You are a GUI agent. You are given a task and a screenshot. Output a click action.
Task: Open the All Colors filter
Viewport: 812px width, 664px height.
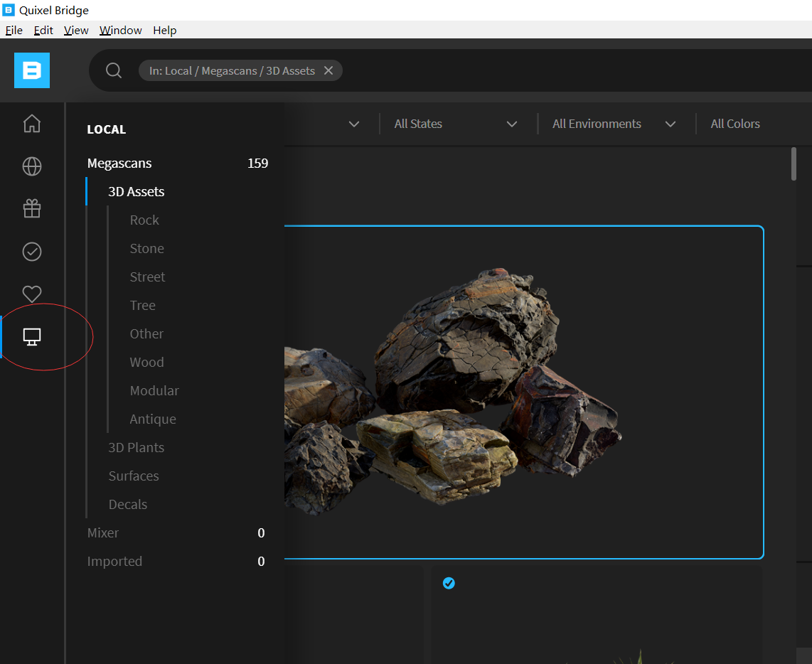tap(734, 124)
